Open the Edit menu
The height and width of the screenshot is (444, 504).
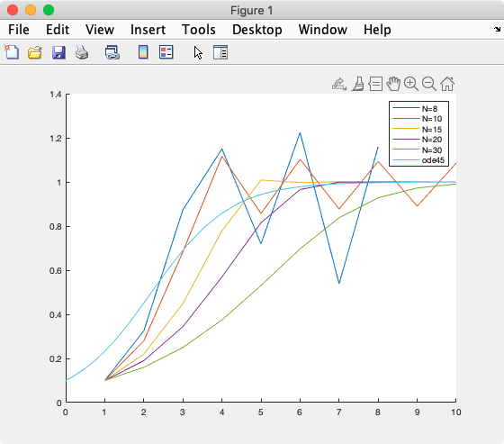coord(58,30)
